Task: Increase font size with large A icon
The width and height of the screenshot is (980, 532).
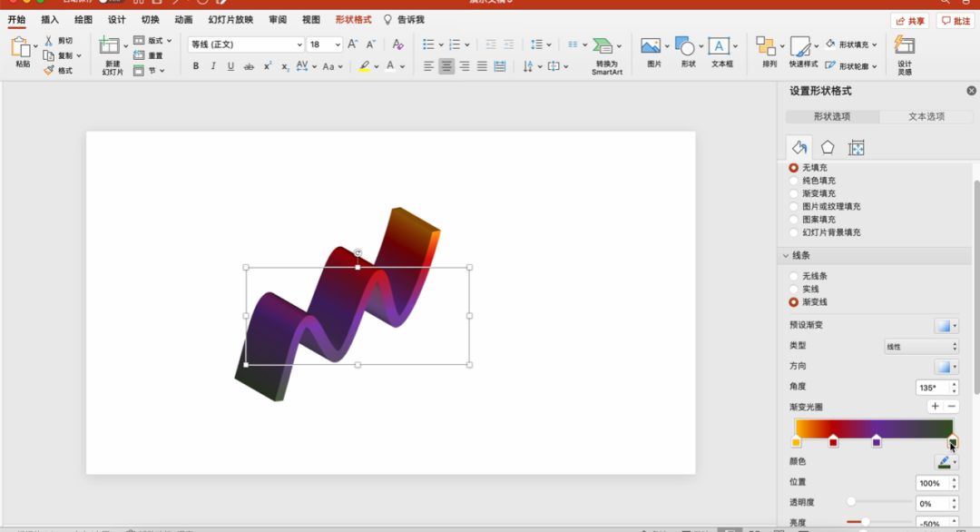Action: click(352, 44)
